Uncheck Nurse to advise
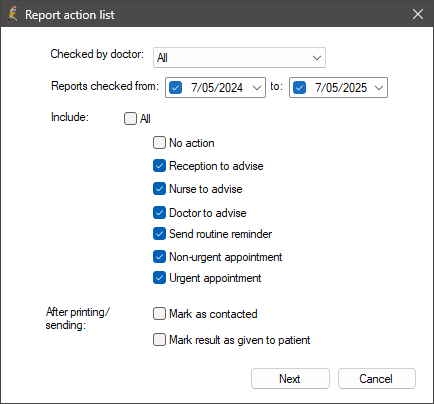The image size is (434, 404). [x=159, y=189]
